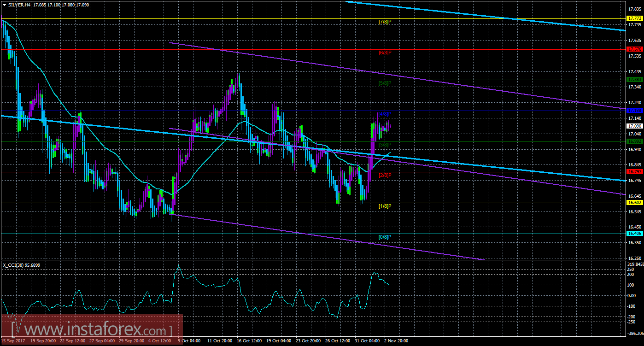
Task: Click the red 16.797 price tag
Action: coord(635,172)
